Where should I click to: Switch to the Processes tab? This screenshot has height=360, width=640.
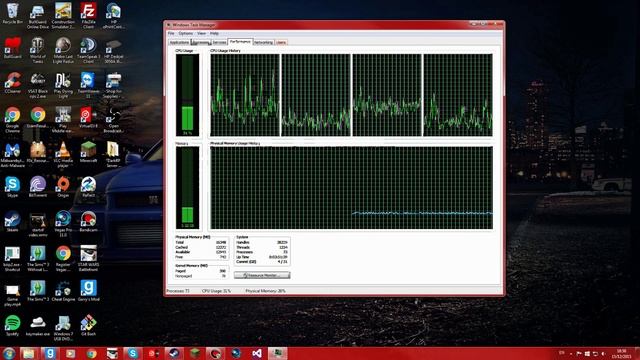click(200, 42)
